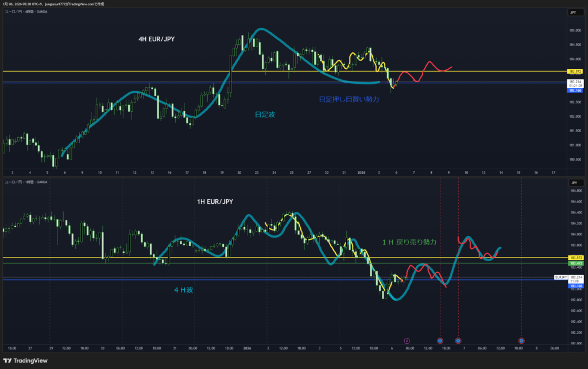Click the blue 183.166 label on the 1H chart

point(575,285)
